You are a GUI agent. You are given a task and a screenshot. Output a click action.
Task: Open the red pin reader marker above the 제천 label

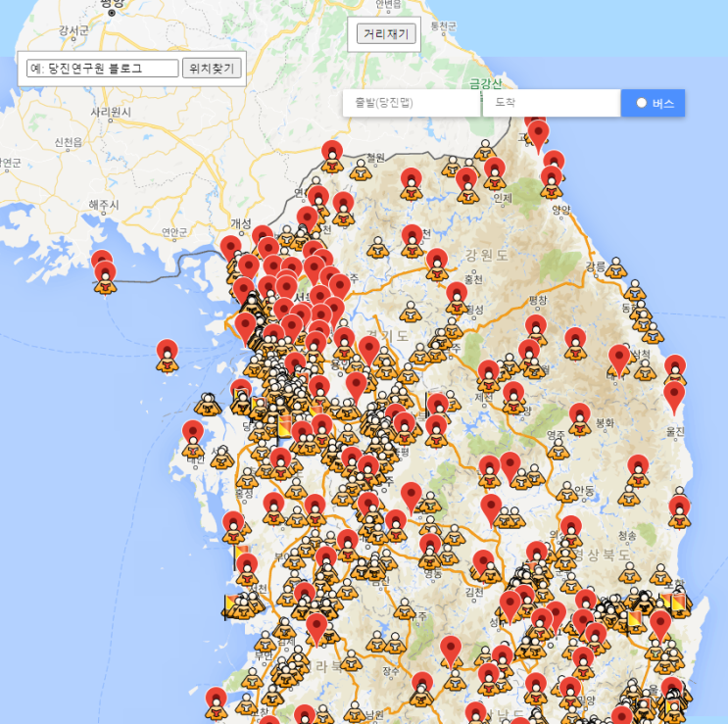coord(488,376)
